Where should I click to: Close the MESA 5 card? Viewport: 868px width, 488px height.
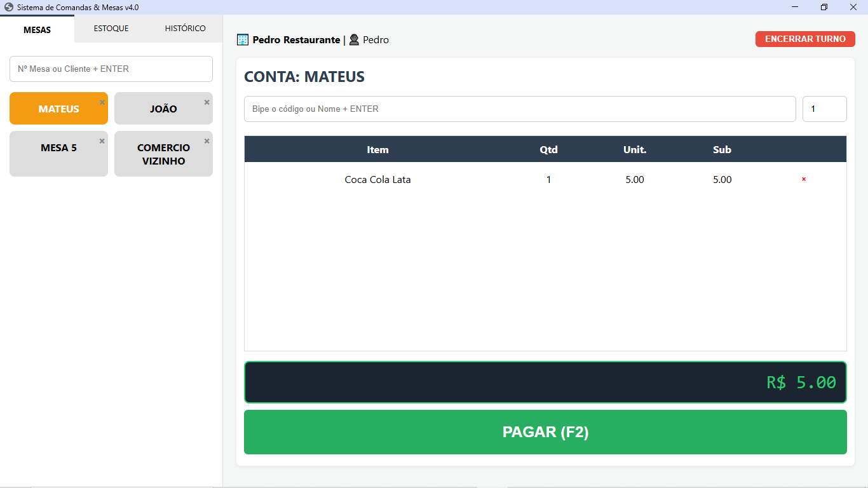pos(102,141)
